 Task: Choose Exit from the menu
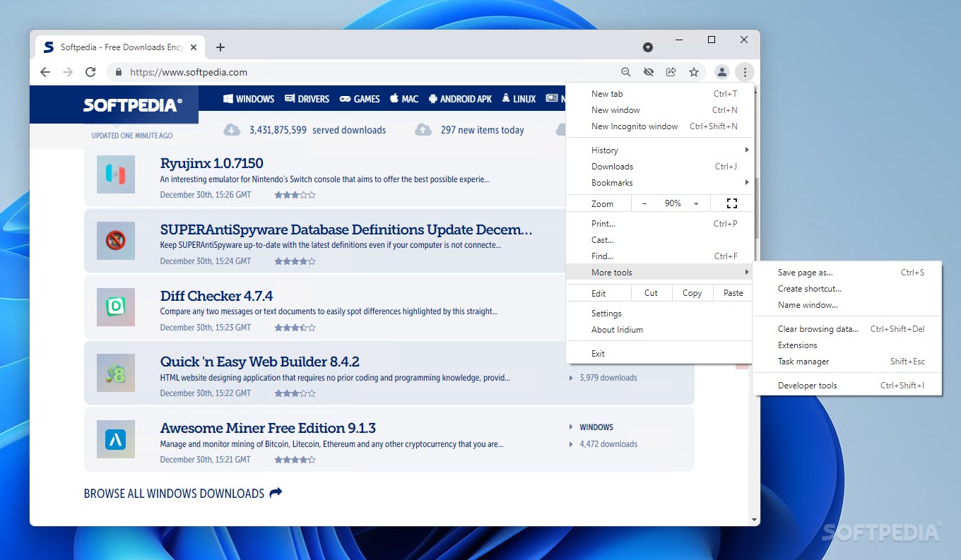pyautogui.click(x=659, y=354)
